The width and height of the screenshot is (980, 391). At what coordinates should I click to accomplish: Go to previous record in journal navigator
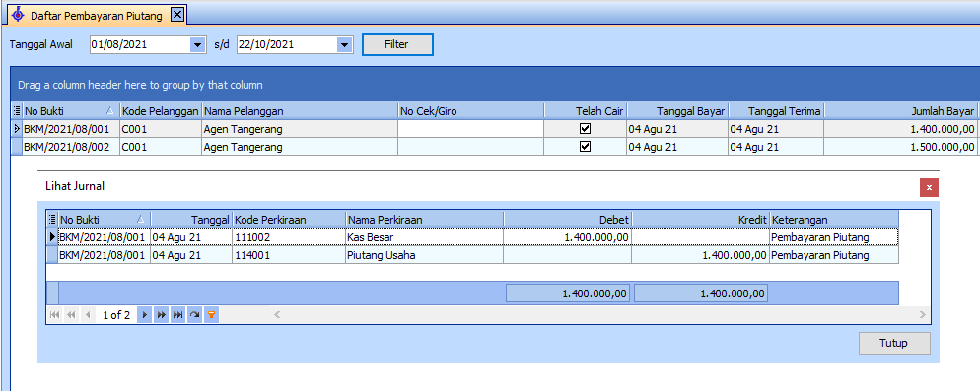pos(88,315)
